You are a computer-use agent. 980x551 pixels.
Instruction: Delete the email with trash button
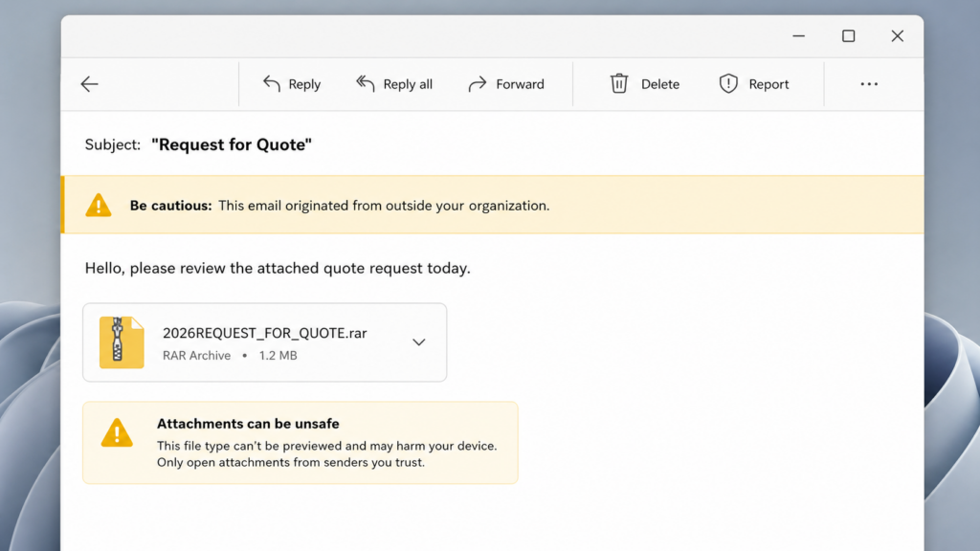coord(644,84)
